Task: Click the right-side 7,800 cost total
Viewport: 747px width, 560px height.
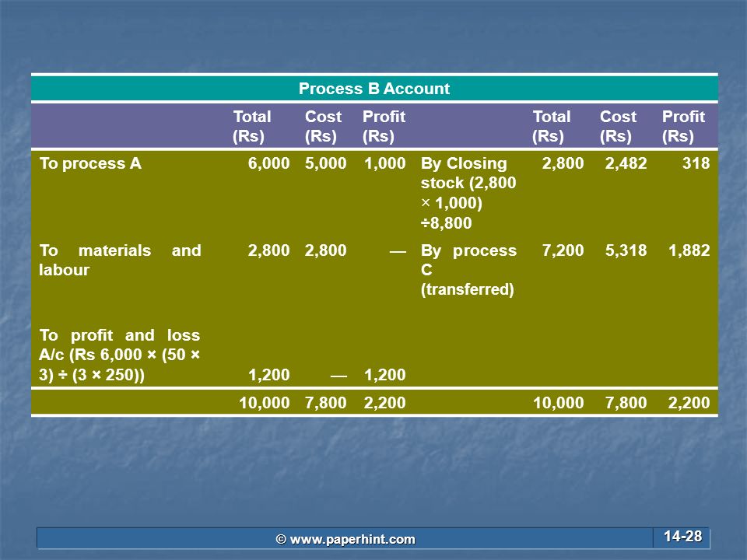Action: (626, 403)
